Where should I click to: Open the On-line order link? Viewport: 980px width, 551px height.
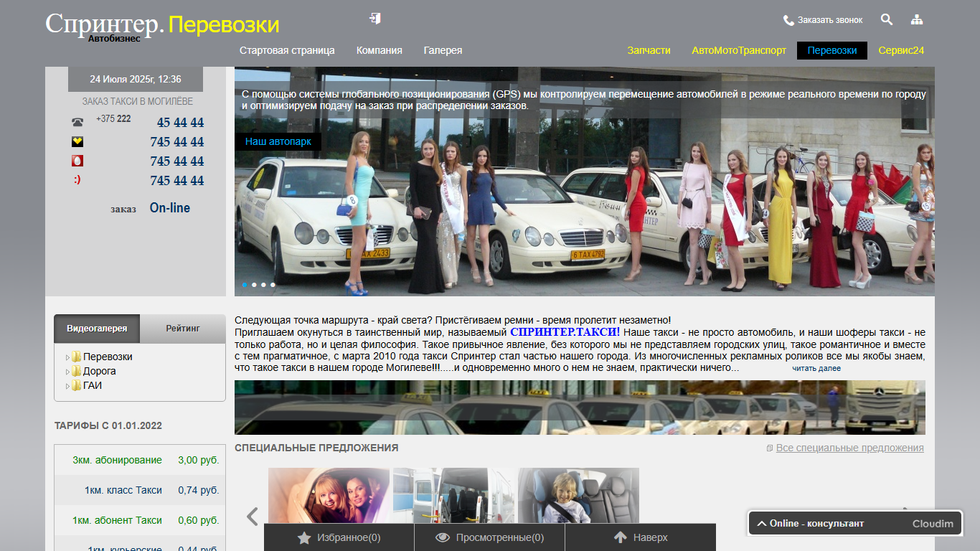click(170, 208)
